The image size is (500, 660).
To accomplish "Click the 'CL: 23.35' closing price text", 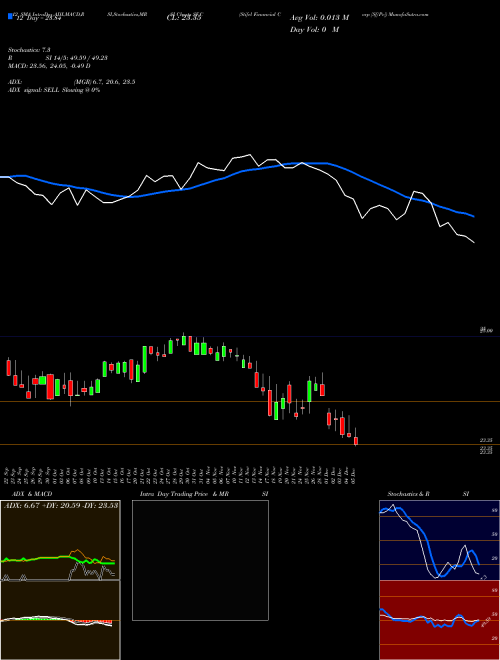I will (184, 18).
